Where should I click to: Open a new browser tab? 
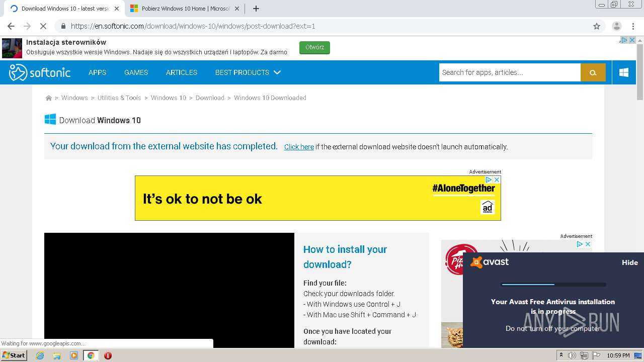256,9
